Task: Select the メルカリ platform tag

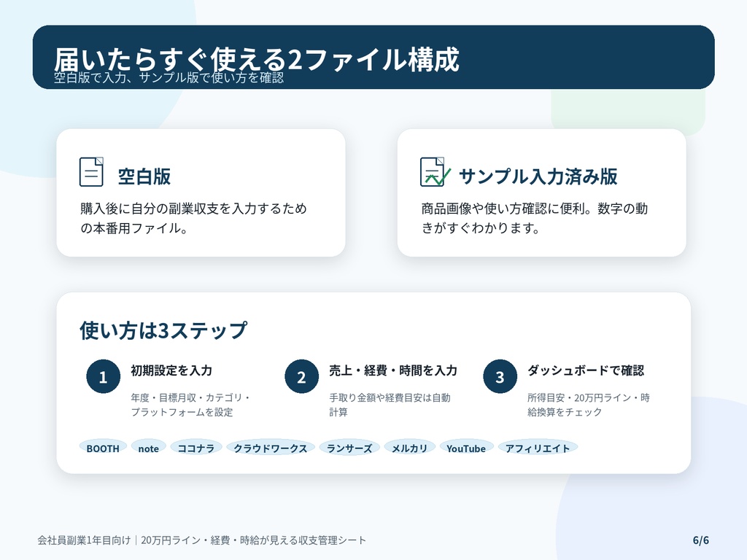Action: 409,448
